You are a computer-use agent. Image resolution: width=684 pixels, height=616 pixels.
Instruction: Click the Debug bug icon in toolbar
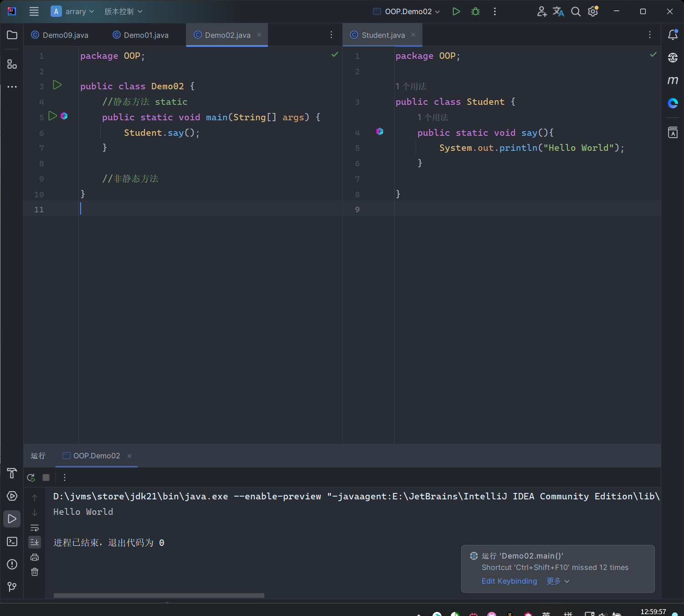(x=475, y=11)
